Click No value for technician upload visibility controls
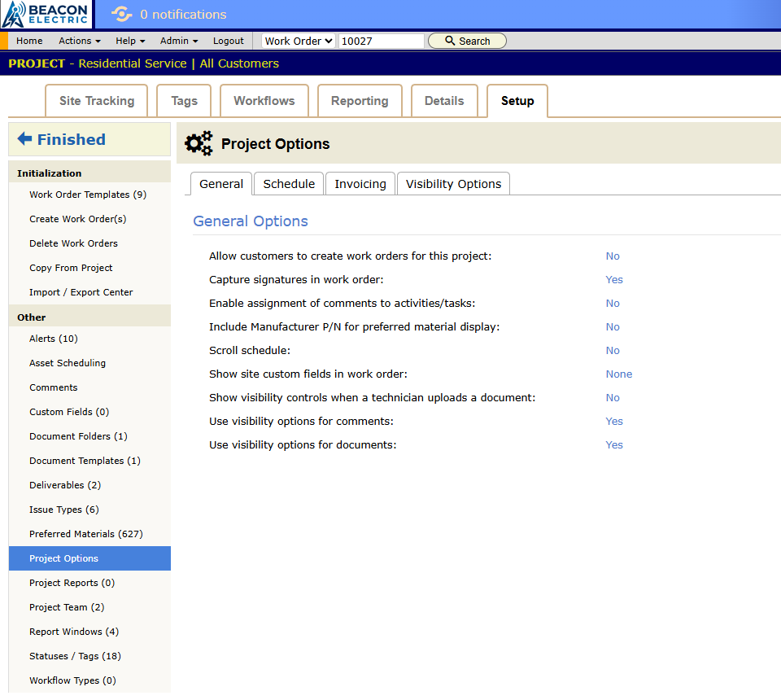The height and width of the screenshot is (700, 781). tap(613, 397)
